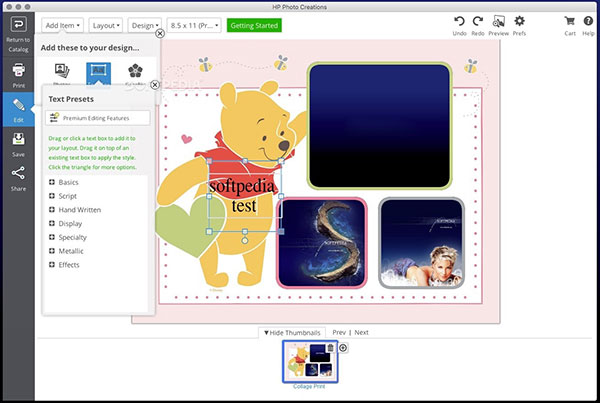Screen dimensions: 600x403
Task: Open Prefs gear settings
Action: 519,26
